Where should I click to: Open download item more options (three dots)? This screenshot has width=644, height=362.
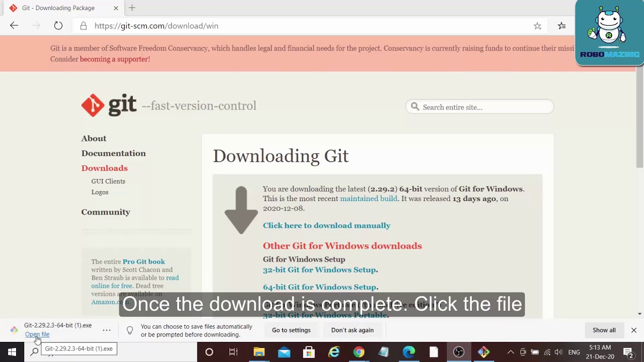click(x=107, y=330)
